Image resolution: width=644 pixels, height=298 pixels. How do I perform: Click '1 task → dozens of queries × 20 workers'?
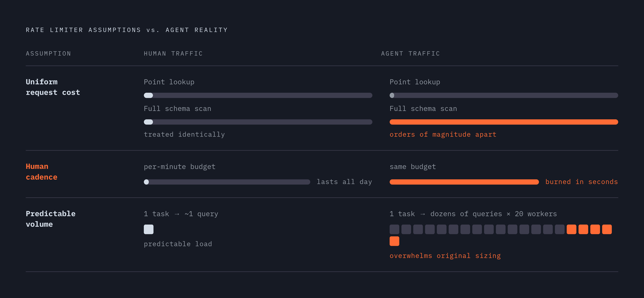473,214
